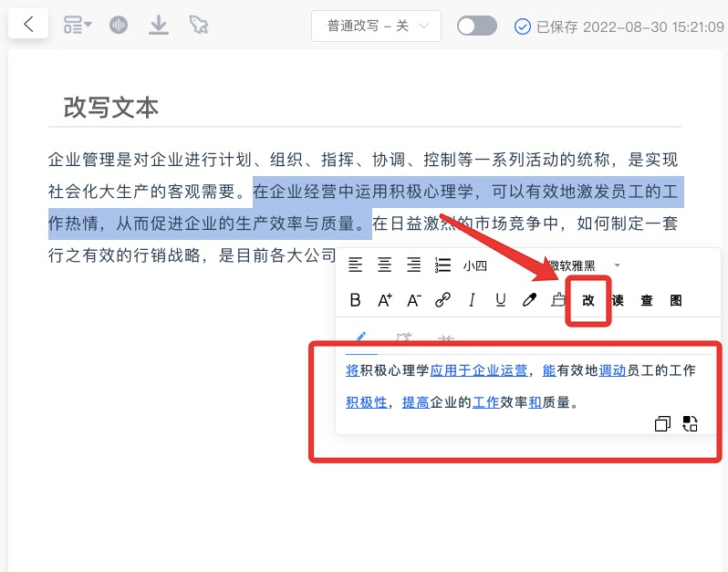
Task: Click the text 企业管理是对企业进行计划
Action: coord(150,160)
